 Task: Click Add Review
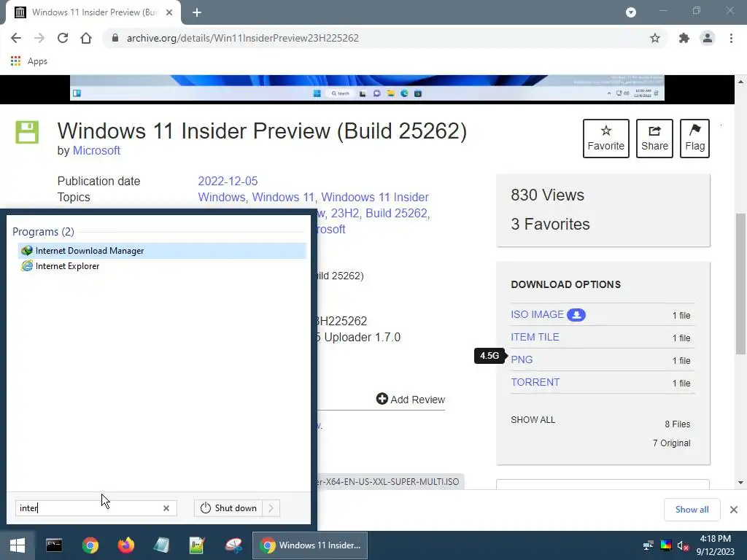[411, 399]
